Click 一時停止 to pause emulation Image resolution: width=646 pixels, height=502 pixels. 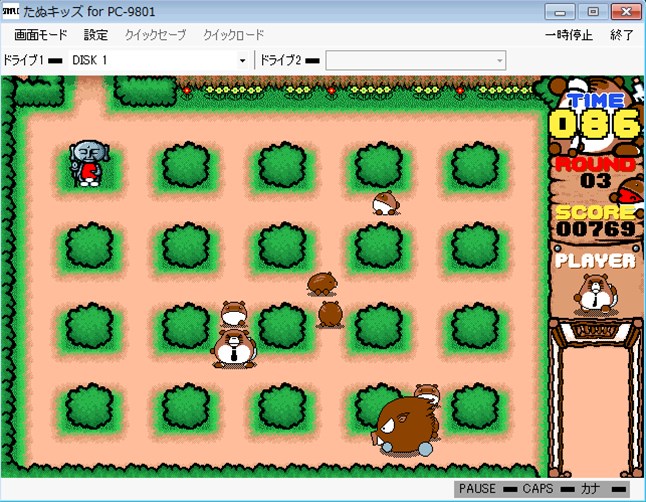(569, 35)
